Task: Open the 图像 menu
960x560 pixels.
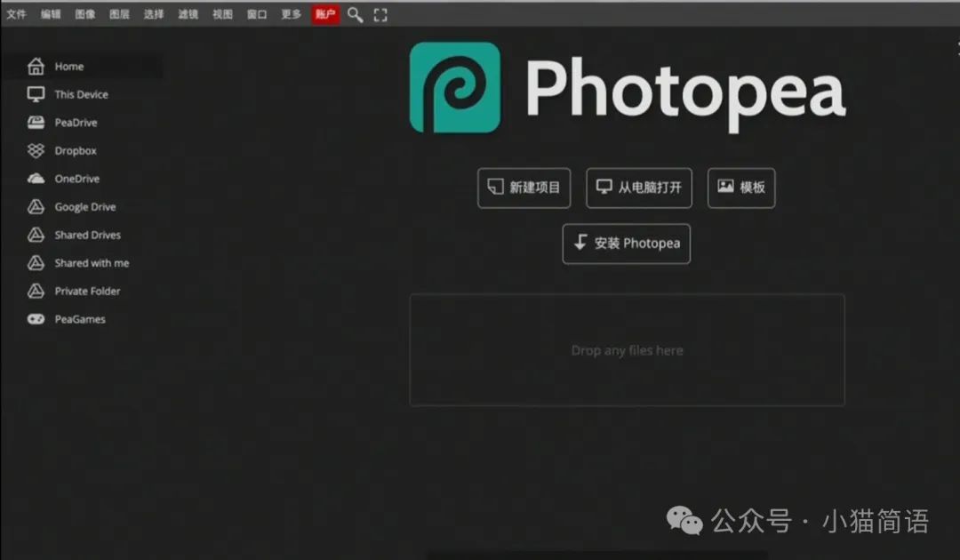Action: (x=85, y=14)
